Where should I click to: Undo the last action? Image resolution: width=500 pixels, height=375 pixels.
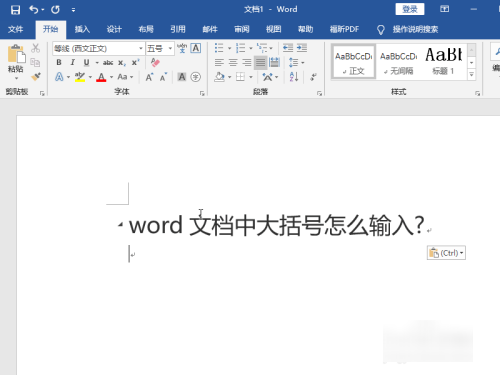click(x=34, y=9)
